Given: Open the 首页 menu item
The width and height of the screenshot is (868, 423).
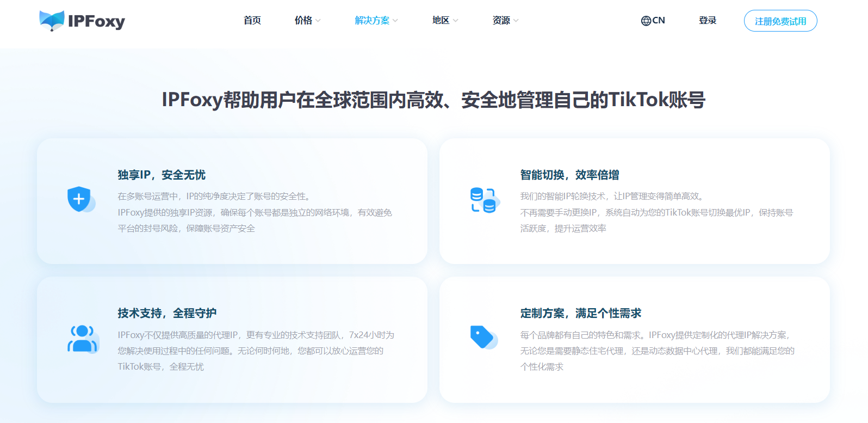Looking at the screenshot, I should click(252, 20).
